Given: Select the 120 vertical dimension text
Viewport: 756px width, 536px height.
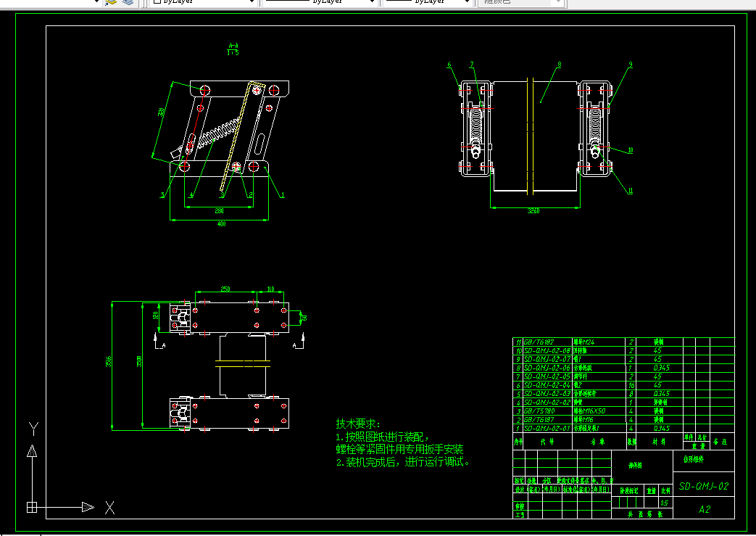Looking at the screenshot, I should coord(155,315).
